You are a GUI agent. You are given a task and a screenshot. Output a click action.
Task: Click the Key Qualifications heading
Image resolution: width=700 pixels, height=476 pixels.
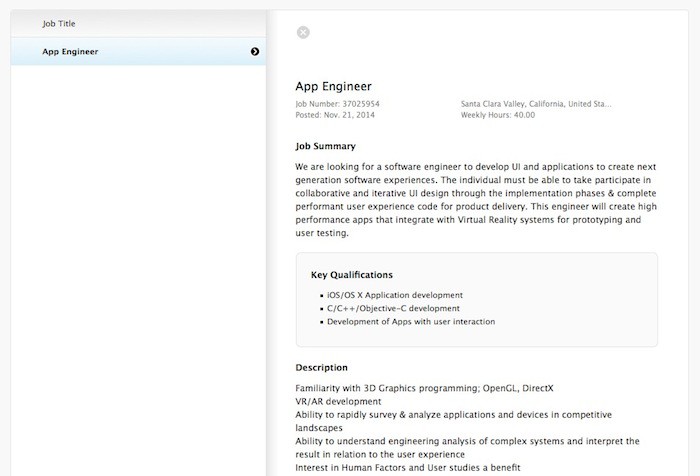[x=351, y=274]
